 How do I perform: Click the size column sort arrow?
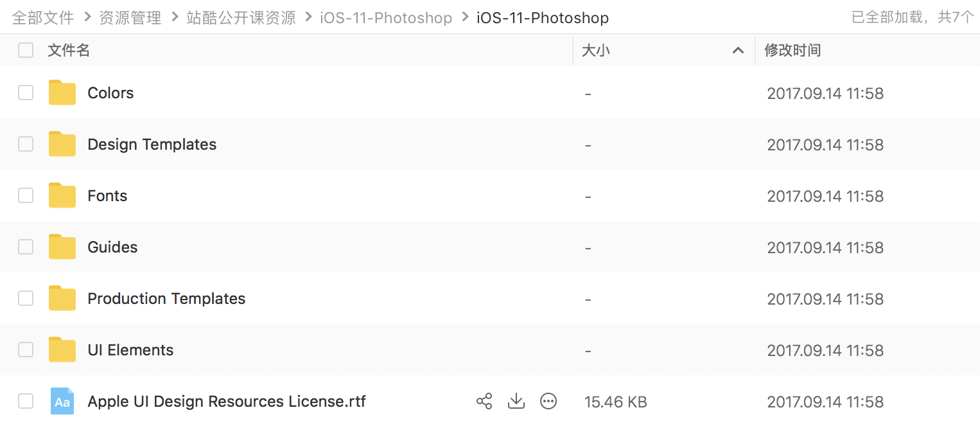tap(739, 51)
